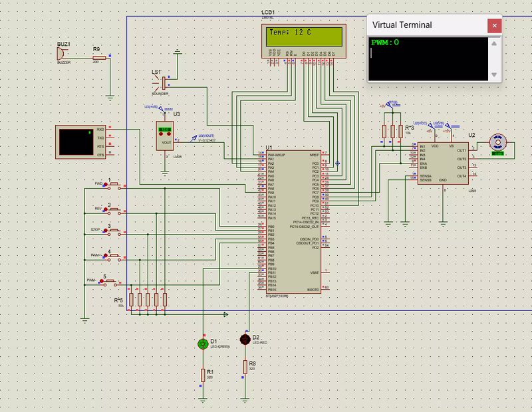532x412 pixels.
Task: Toggle the red latch dot on STOP switch
Action: (x=106, y=230)
